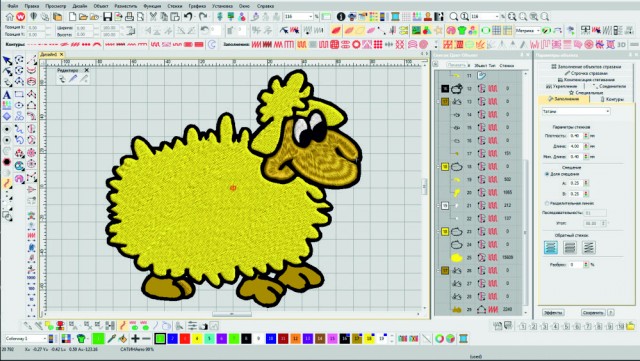Switch to the 'Контуры' tab
Image resolution: width=640 pixels, height=361 pixels.
(611, 99)
